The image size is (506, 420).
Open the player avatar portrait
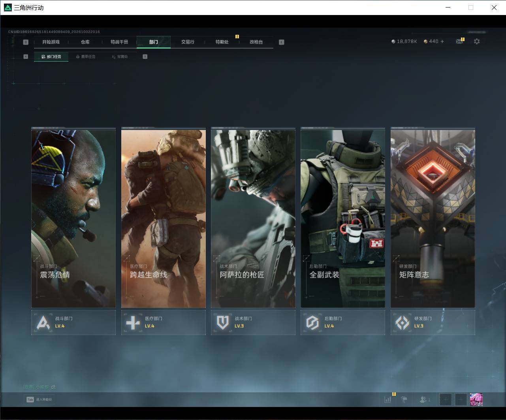(x=476, y=399)
